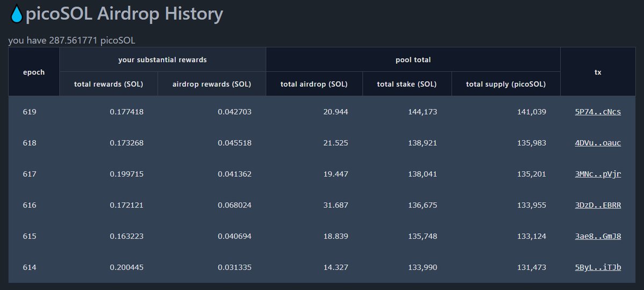Click total stake value 138,921

423,143
